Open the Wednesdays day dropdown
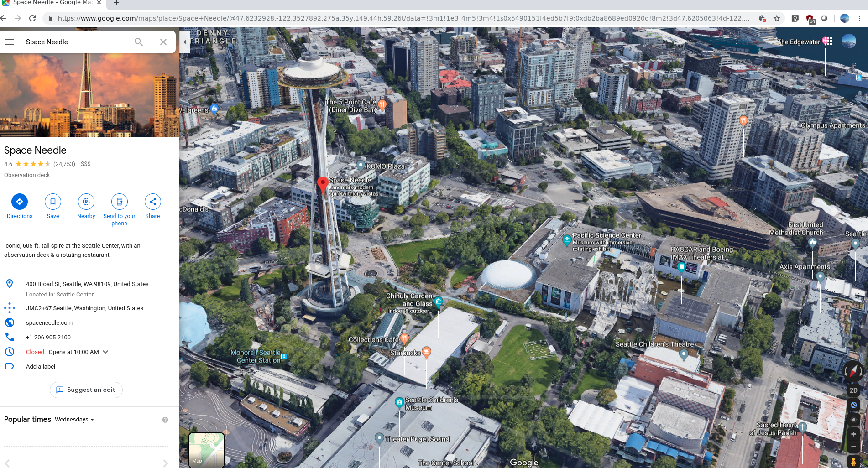The height and width of the screenshot is (468, 868). 74,420
